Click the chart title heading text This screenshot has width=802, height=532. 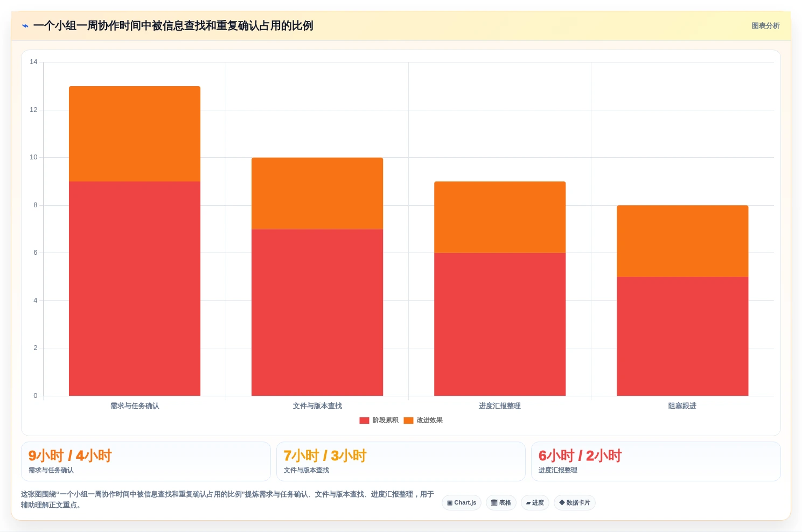point(173,26)
